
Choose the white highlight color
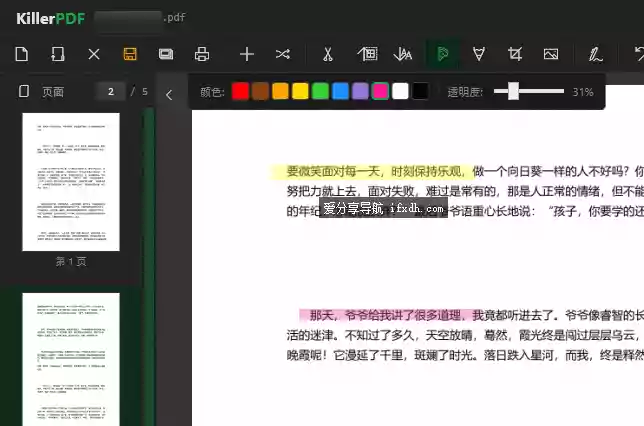click(400, 91)
